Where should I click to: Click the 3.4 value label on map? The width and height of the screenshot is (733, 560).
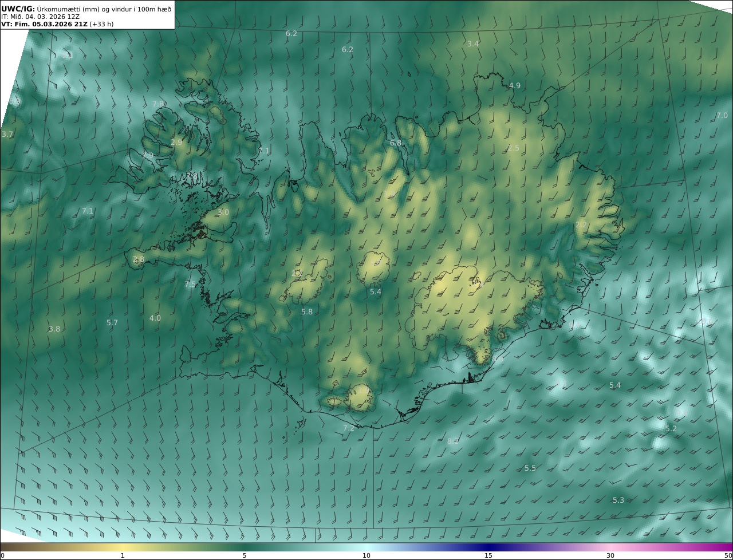(x=473, y=44)
